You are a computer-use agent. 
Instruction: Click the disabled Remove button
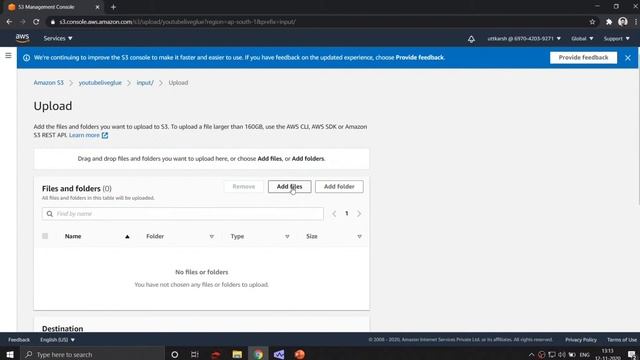tap(244, 187)
